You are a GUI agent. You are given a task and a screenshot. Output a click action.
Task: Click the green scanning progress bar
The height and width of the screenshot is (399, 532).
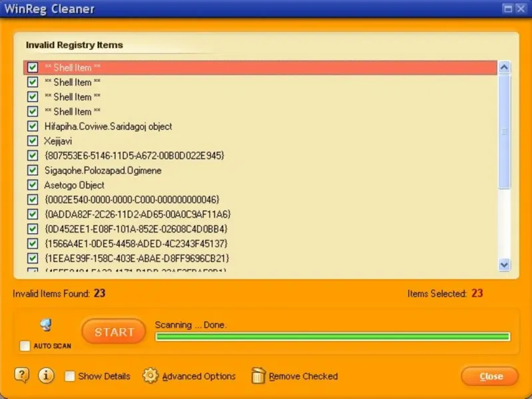point(333,336)
